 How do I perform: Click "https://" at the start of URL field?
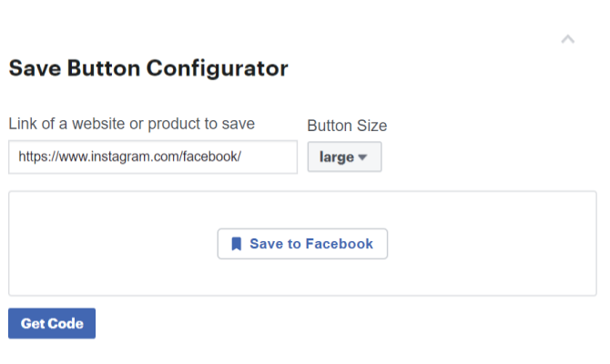35,157
